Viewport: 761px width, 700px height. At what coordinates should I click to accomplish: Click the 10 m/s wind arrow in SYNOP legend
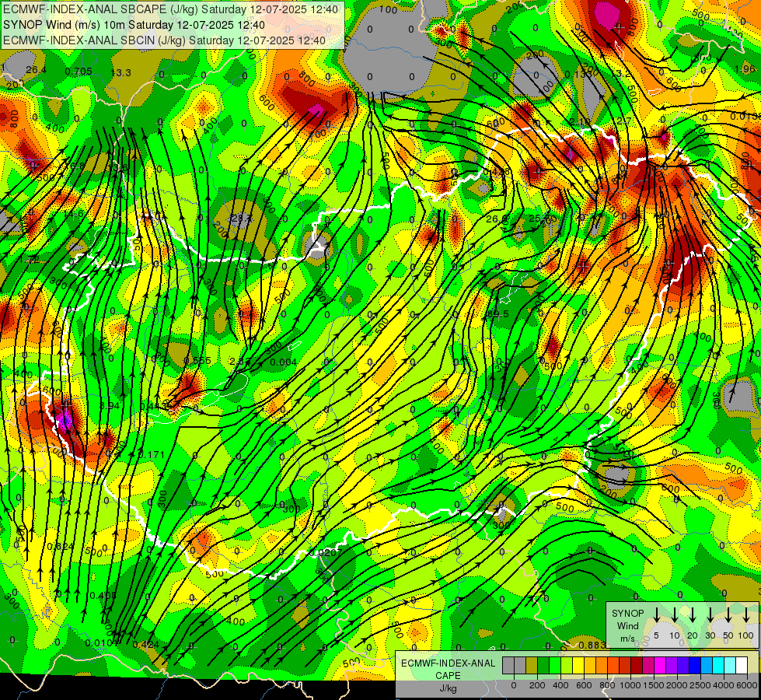pyautogui.click(x=674, y=615)
